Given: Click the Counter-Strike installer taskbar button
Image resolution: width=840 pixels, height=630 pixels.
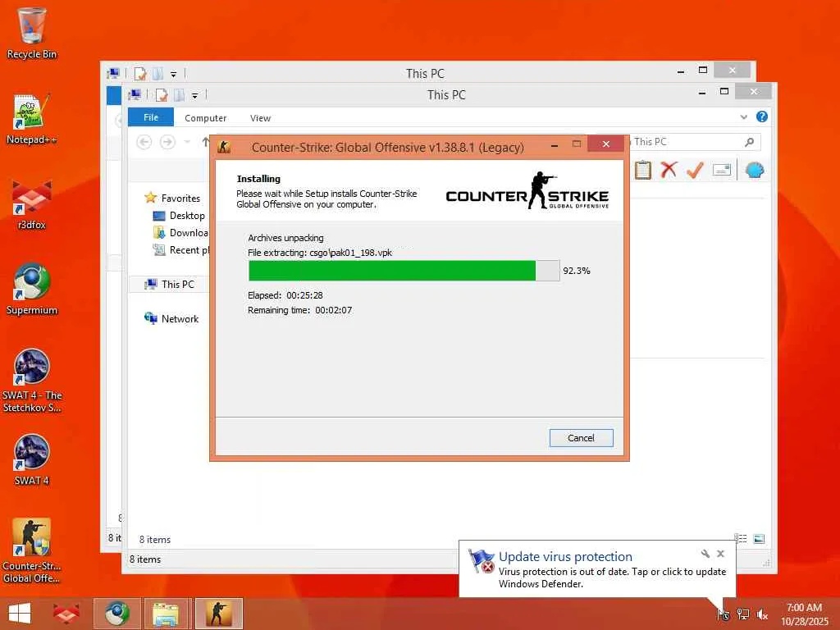Looking at the screenshot, I should 218,614.
